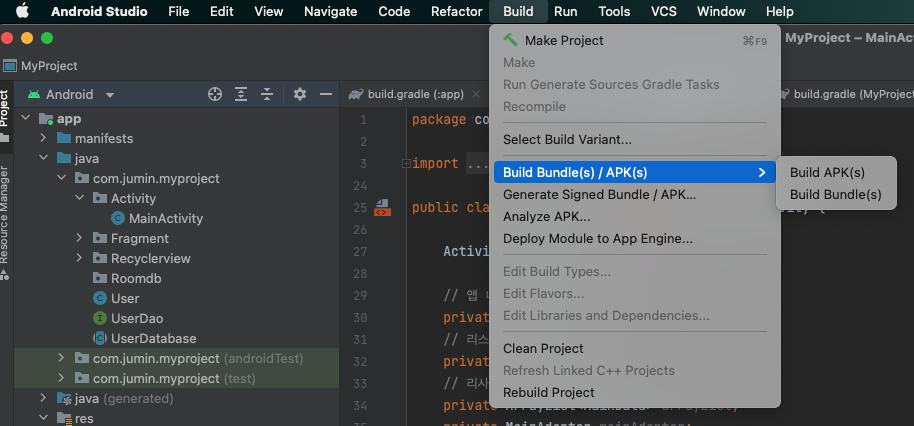
Task: Choose Analyze APK...
Action: point(635,217)
